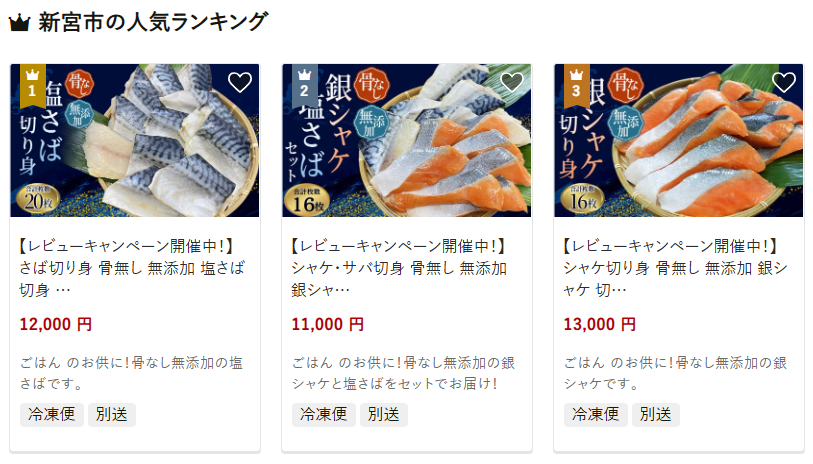Add rank 3 silver salmon to favorites

tap(783, 82)
